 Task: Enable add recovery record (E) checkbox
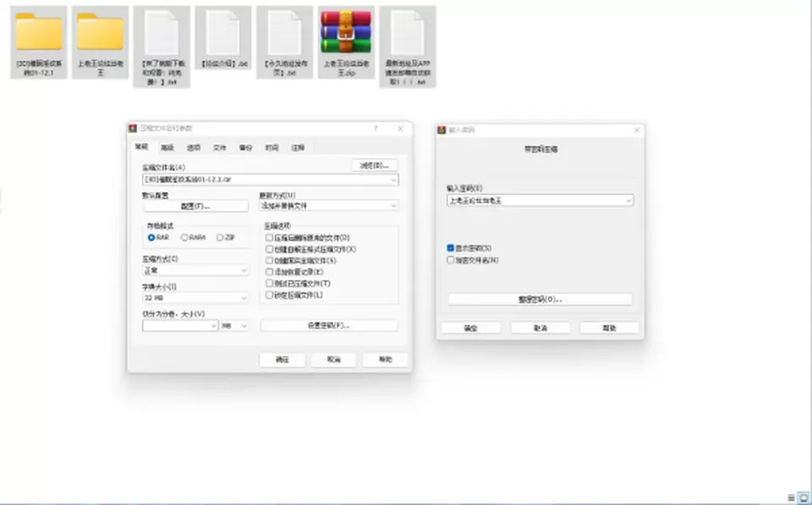click(x=269, y=272)
